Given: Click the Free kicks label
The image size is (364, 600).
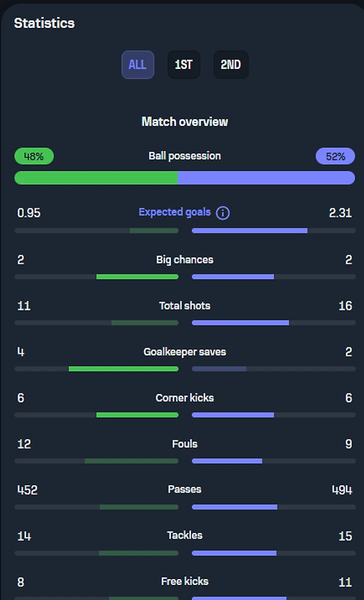Looking at the screenshot, I should pyautogui.click(x=184, y=581).
